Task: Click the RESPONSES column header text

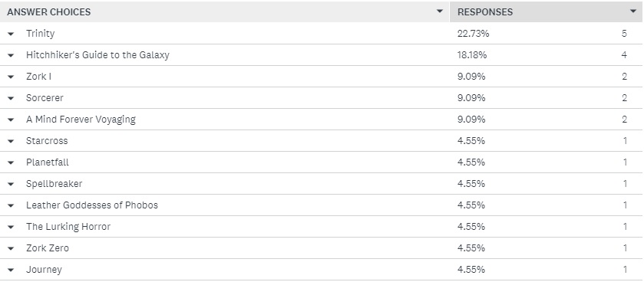Action: pos(485,12)
